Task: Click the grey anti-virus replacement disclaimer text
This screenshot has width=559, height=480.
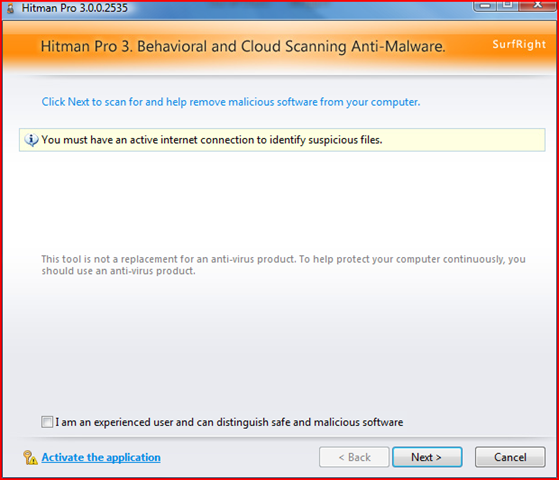Action: tap(283, 265)
